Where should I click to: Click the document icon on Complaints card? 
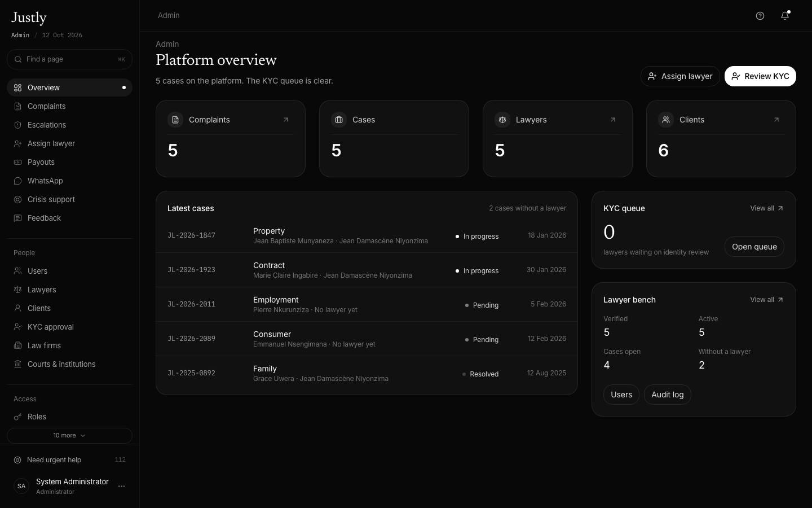point(175,120)
